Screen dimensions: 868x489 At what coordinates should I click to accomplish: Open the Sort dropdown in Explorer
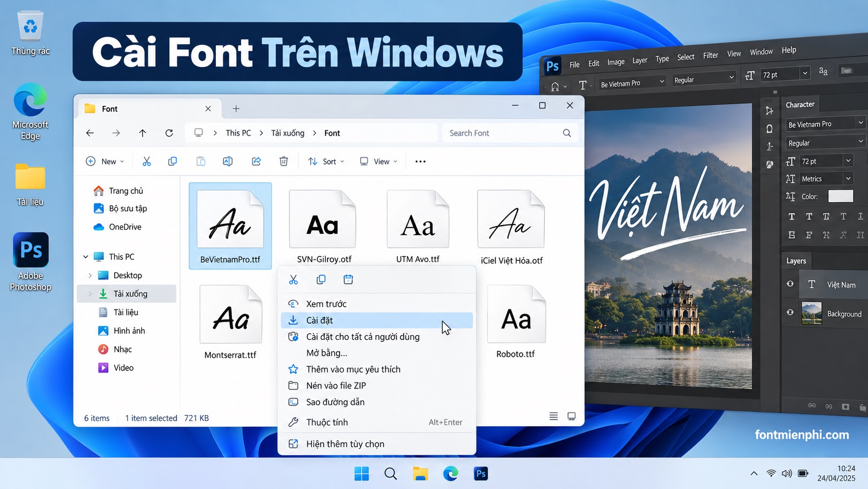(326, 162)
